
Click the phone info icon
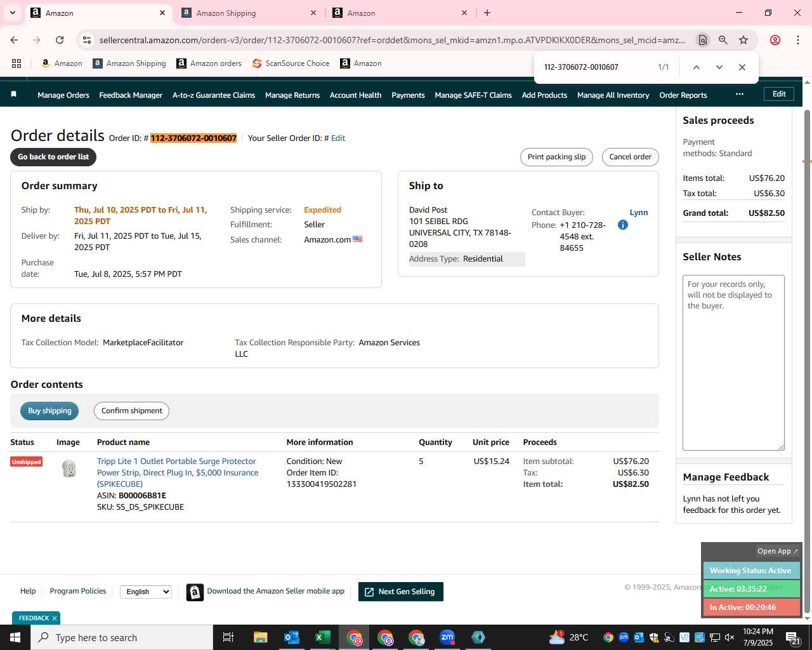click(x=623, y=225)
